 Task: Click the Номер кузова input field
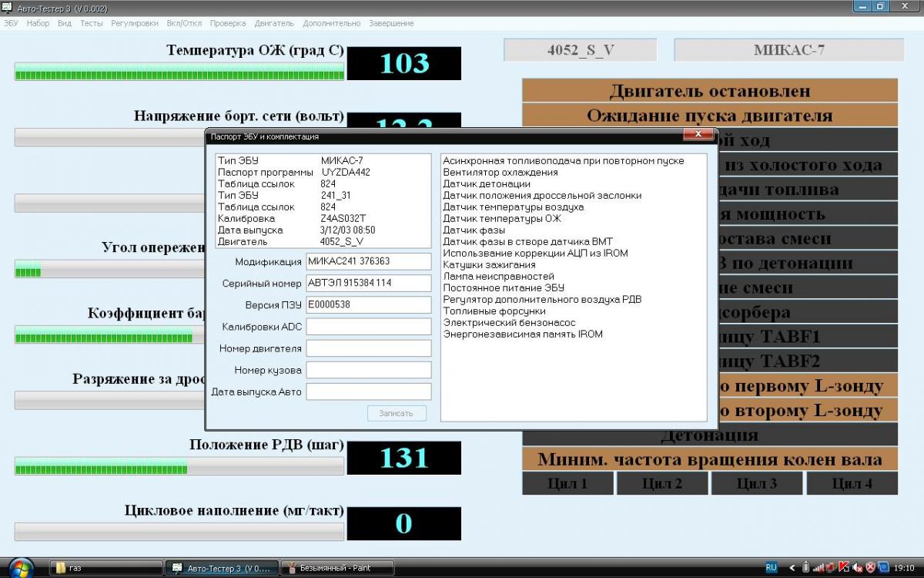pyautogui.click(x=369, y=370)
